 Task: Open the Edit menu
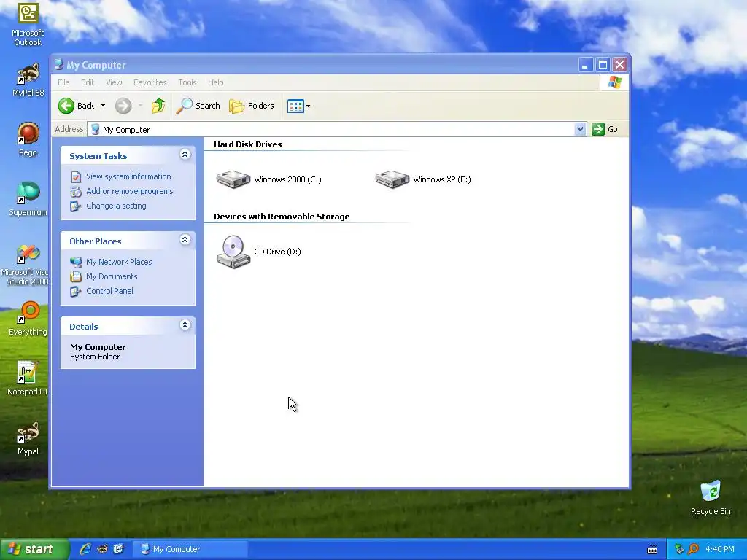pyautogui.click(x=88, y=82)
